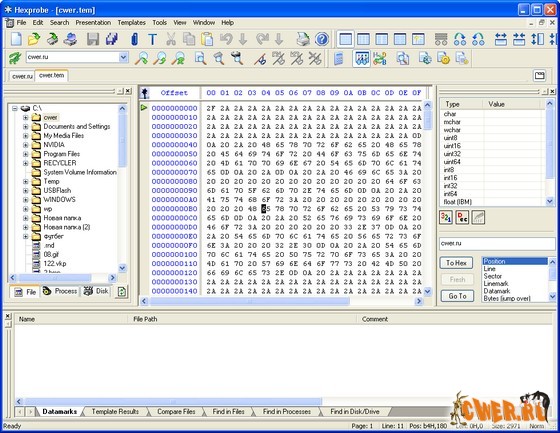560x433 pixels.
Task: Open the Templates menu
Action: (131, 23)
